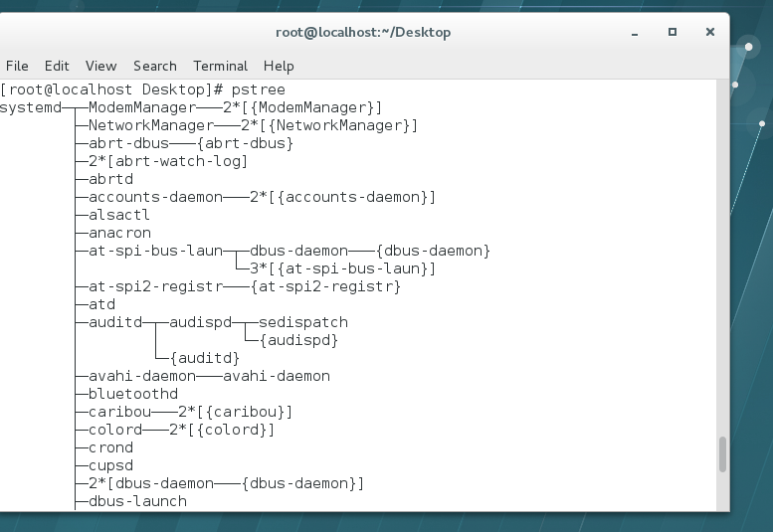Click the atd process entry
Screen dimensions: 773x532
click(102, 304)
